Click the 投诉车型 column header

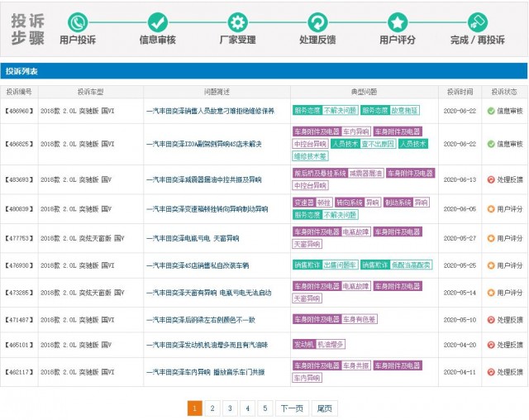click(x=90, y=92)
